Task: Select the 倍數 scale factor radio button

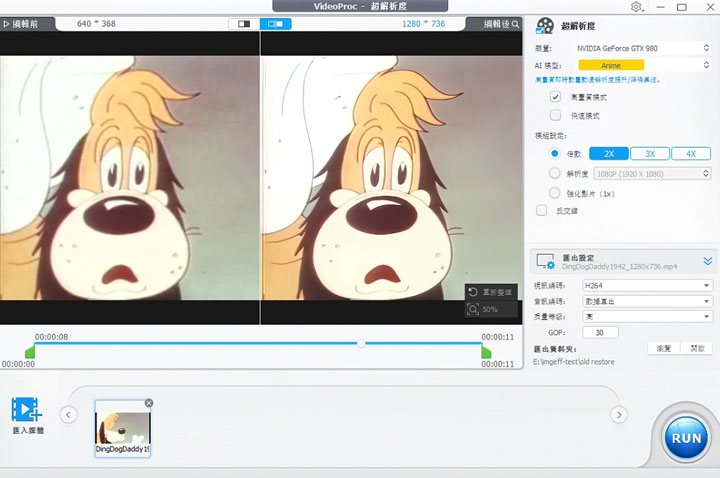Action: 555,153
